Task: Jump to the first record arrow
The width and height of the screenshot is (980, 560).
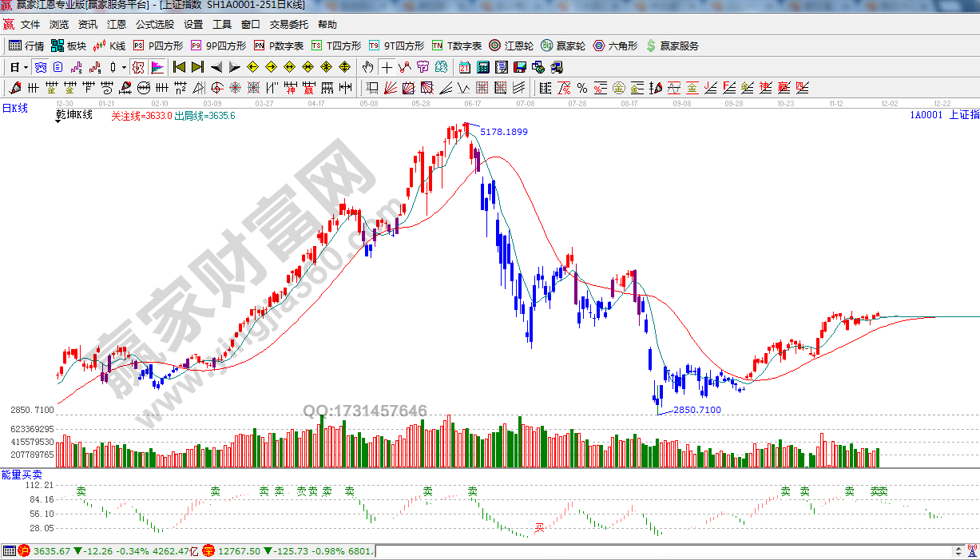Action: tap(179, 67)
